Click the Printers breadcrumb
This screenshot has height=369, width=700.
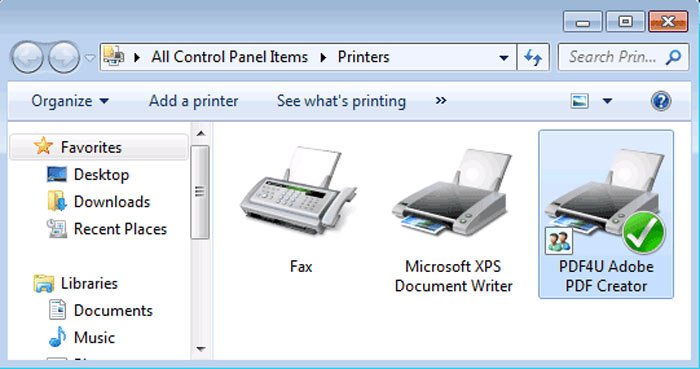pyautogui.click(x=363, y=57)
